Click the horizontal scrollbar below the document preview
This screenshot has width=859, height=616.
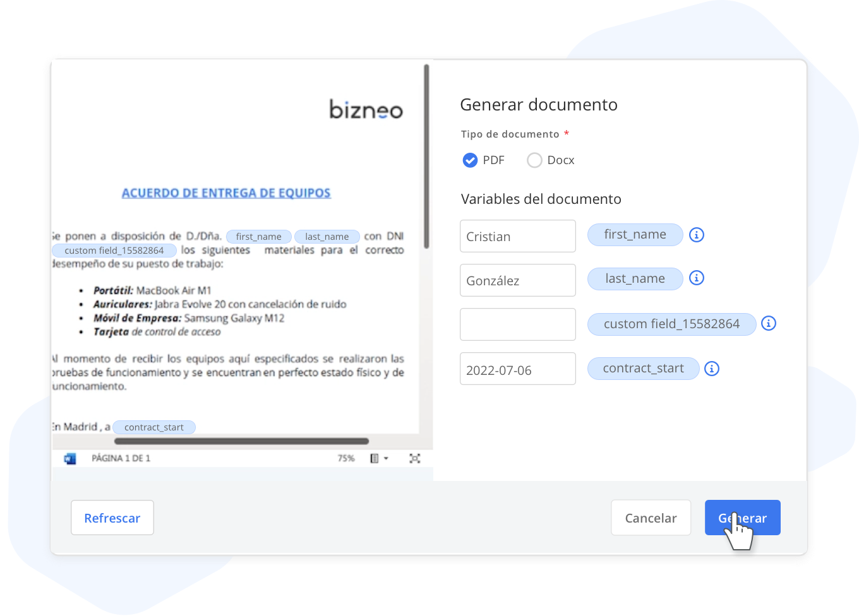click(x=242, y=441)
